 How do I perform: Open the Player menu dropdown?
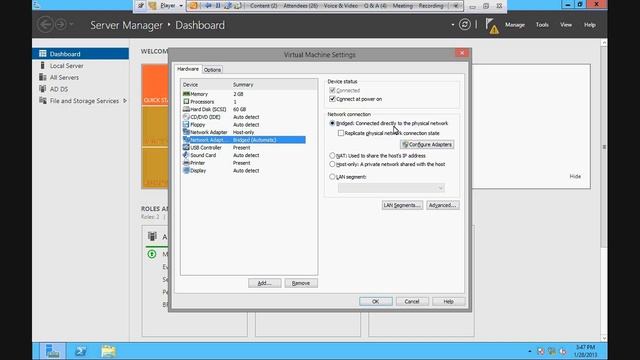171,6
